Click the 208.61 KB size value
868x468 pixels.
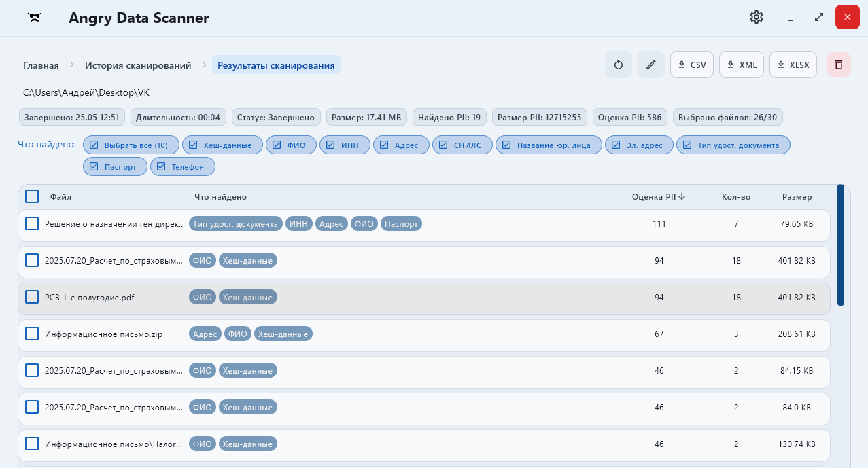tap(797, 334)
